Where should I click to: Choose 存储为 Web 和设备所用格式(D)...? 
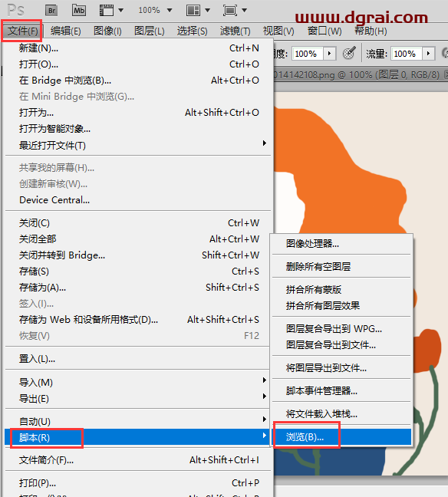138,320
